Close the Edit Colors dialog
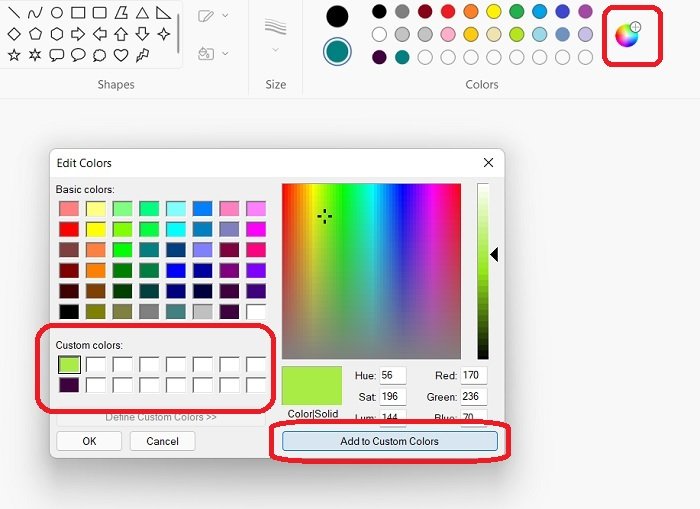The image size is (700, 509). point(488,163)
